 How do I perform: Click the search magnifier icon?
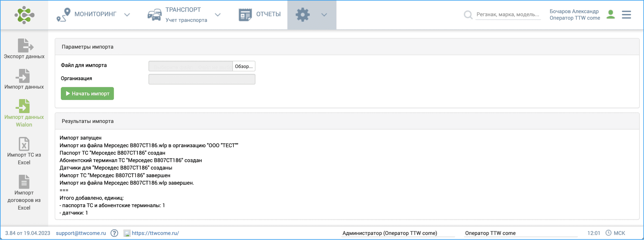click(x=468, y=15)
